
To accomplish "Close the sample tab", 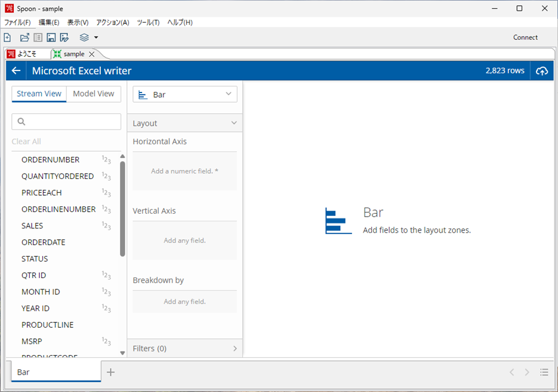I will click(92, 54).
